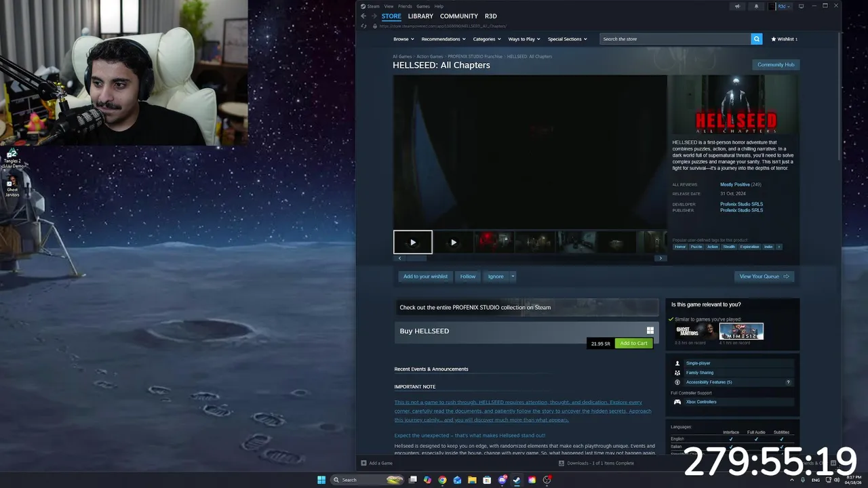Click the Single-player feature icon
Image resolution: width=868 pixels, height=488 pixels.
click(677, 363)
